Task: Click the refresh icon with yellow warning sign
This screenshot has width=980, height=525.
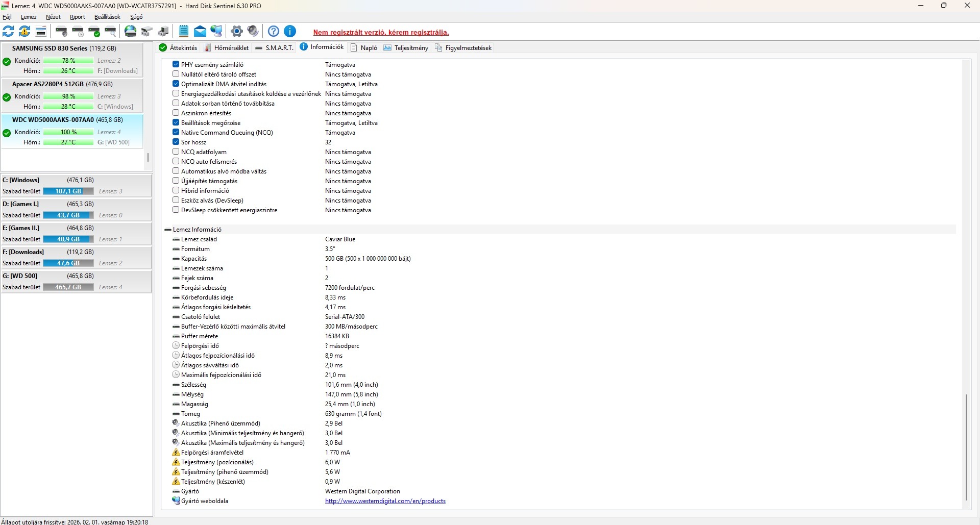Action: point(24,32)
